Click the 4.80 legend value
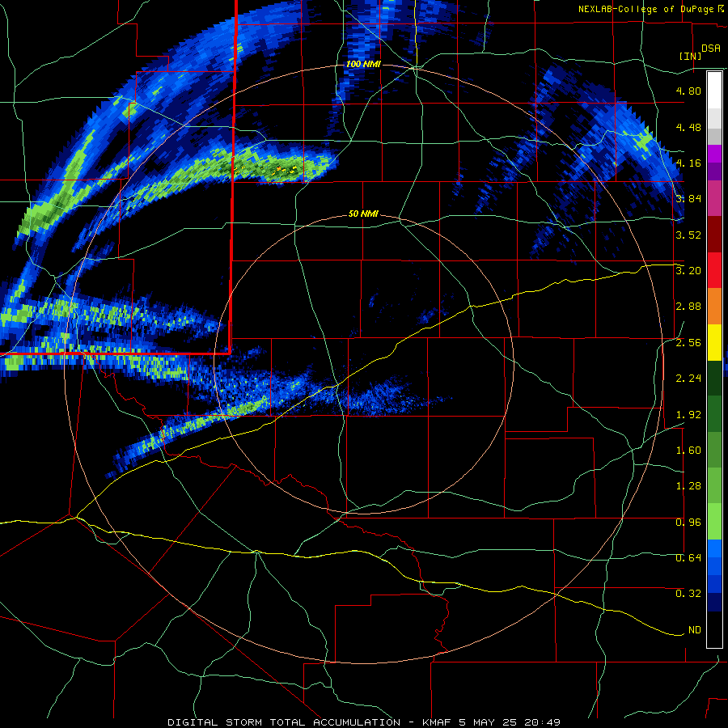The width and height of the screenshot is (728, 728). click(x=688, y=91)
